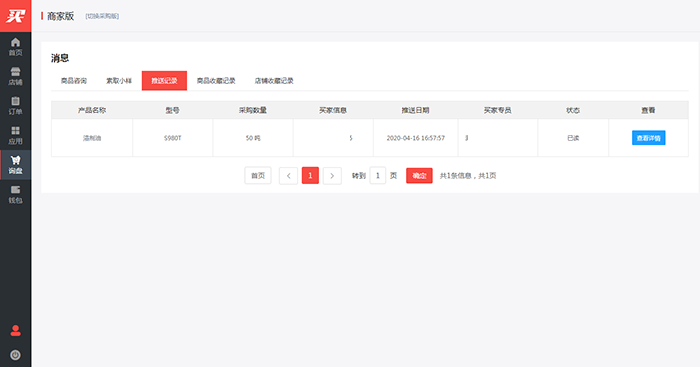Click the 买家信息 column header
Screen dimensions: 700x367
click(333, 110)
